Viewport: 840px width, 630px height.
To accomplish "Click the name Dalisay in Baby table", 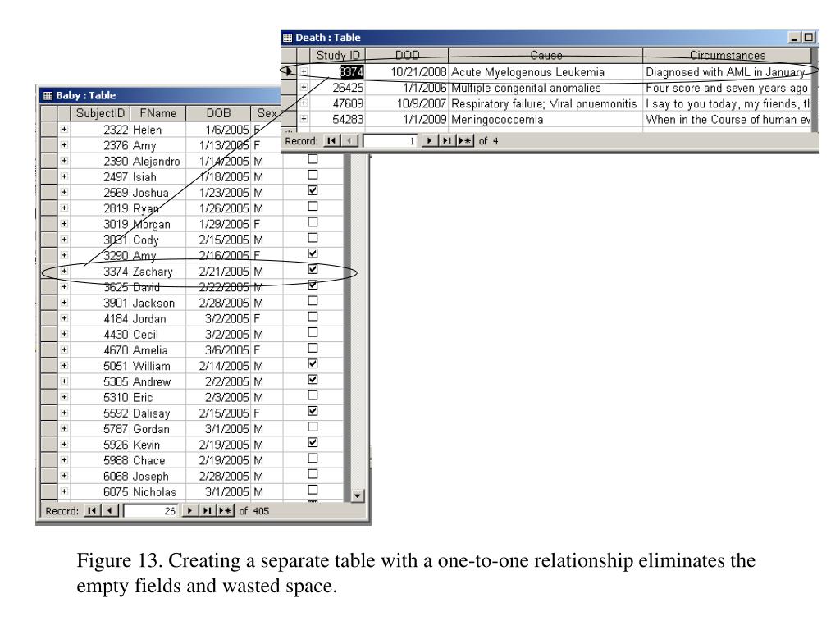I will [x=152, y=413].
